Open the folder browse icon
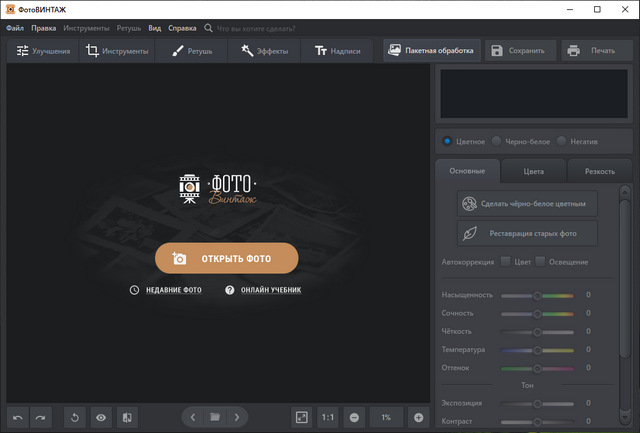This screenshot has width=640, height=433. coord(214,417)
